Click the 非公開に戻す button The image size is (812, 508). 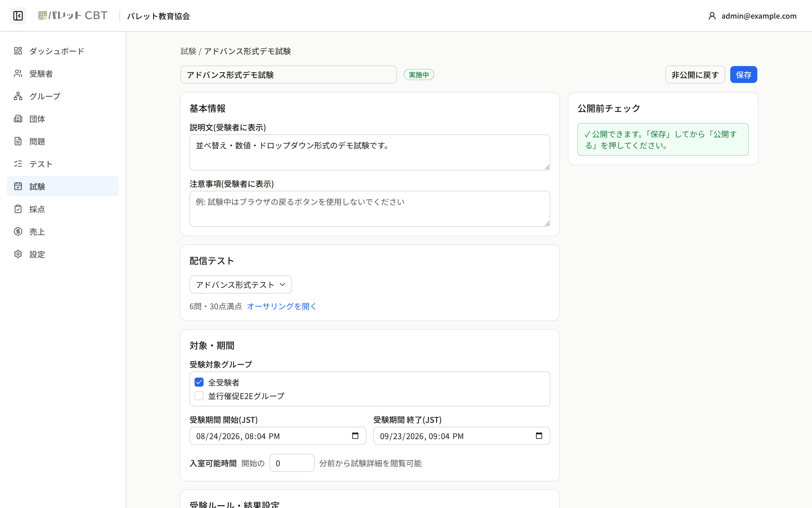695,75
